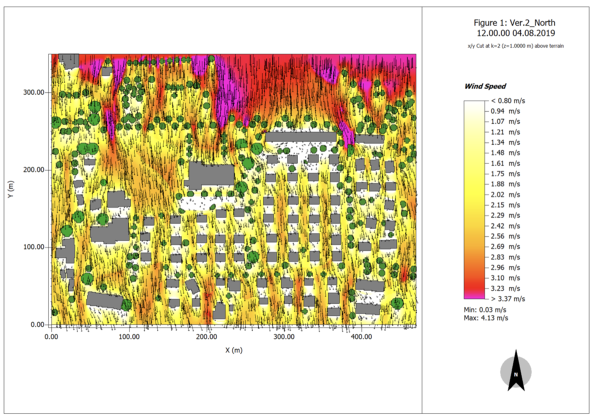The image size is (590, 415).
Task: Click the '< 0.80 m/s' legend label
Action: tap(508, 101)
